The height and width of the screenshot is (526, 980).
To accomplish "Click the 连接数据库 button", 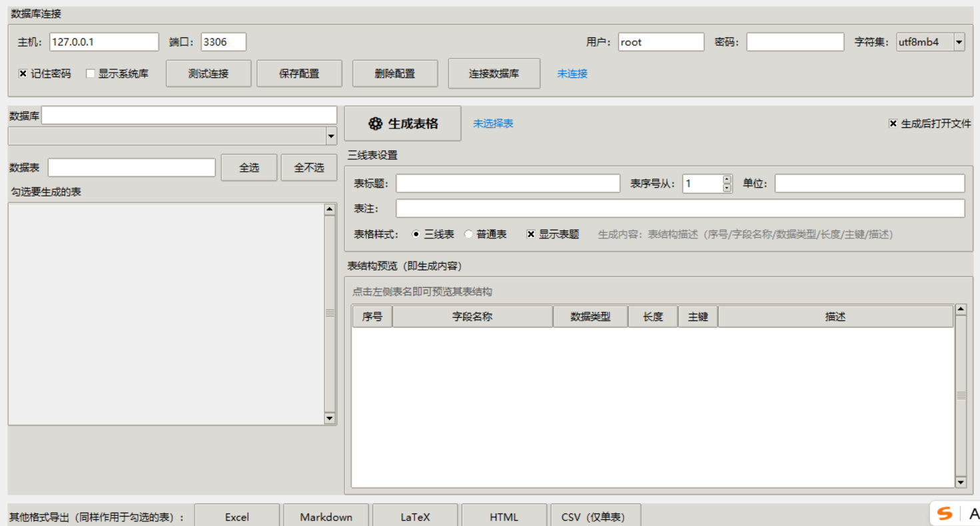I will (x=494, y=73).
